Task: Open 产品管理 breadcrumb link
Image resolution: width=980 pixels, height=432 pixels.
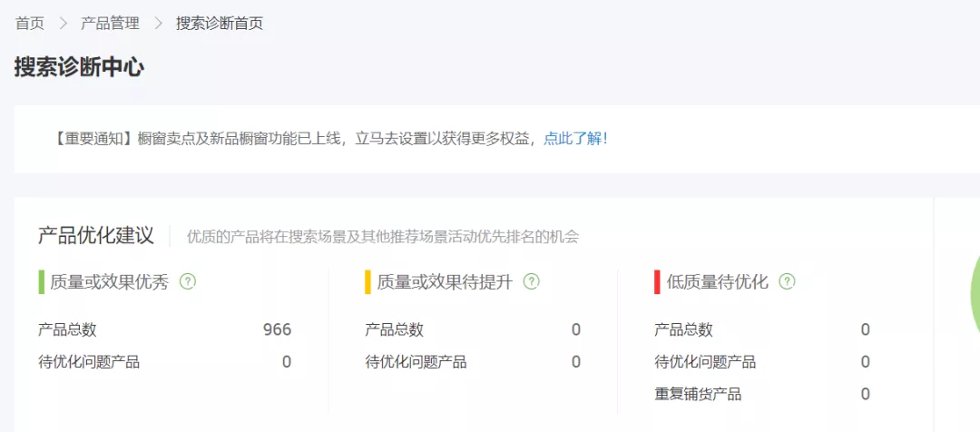Action: pos(110,24)
